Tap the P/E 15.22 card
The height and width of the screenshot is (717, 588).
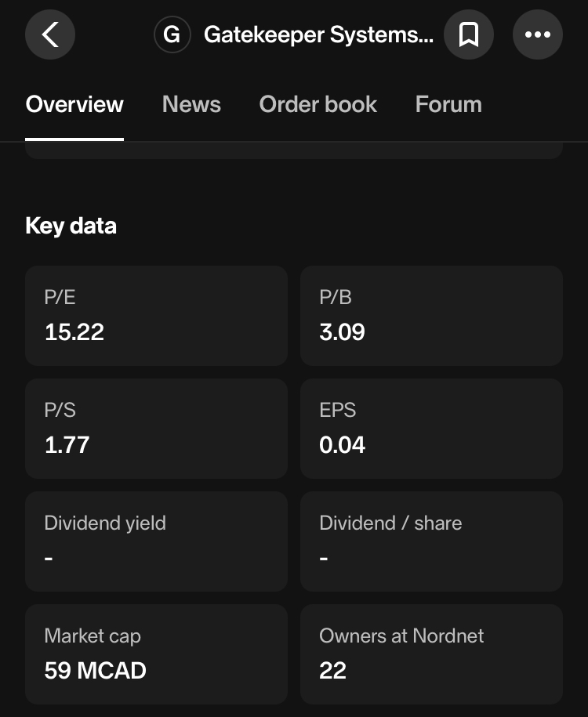click(156, 316)
